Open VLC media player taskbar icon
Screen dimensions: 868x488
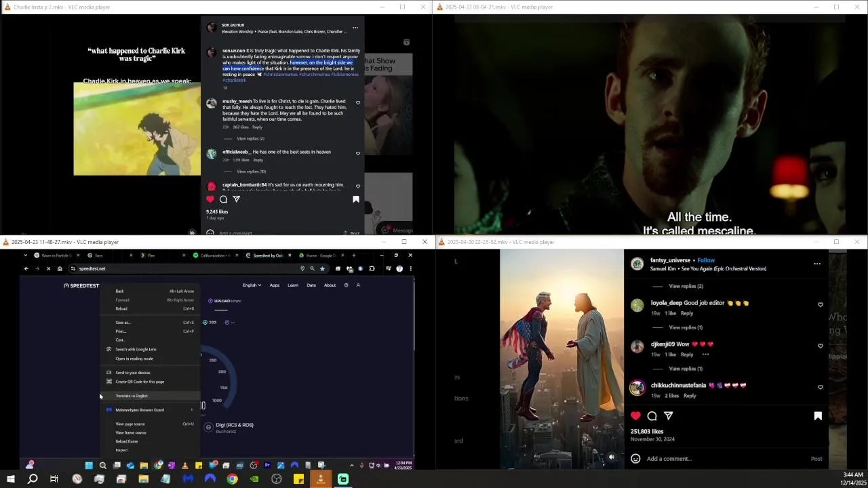coord(320,479)
